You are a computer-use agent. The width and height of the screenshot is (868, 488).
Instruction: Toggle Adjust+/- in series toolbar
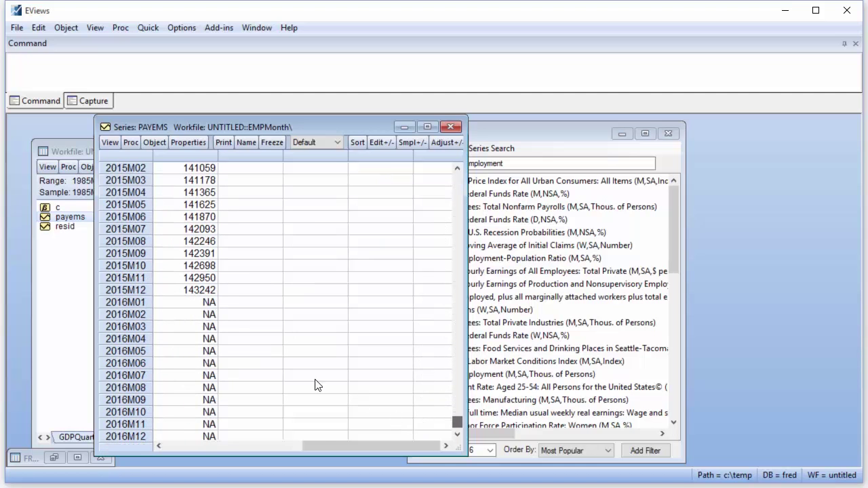click(446, 142)
